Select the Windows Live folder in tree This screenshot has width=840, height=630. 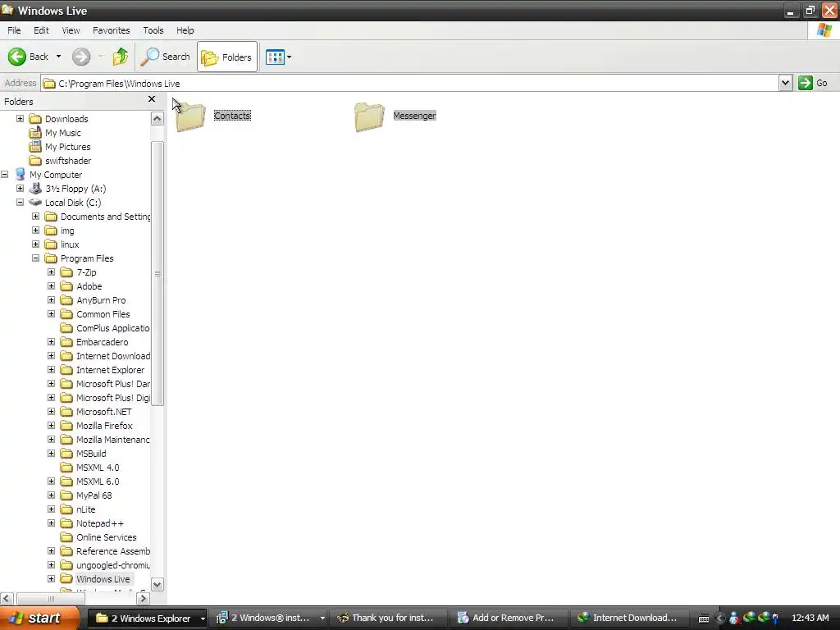(x=103, y=578)
